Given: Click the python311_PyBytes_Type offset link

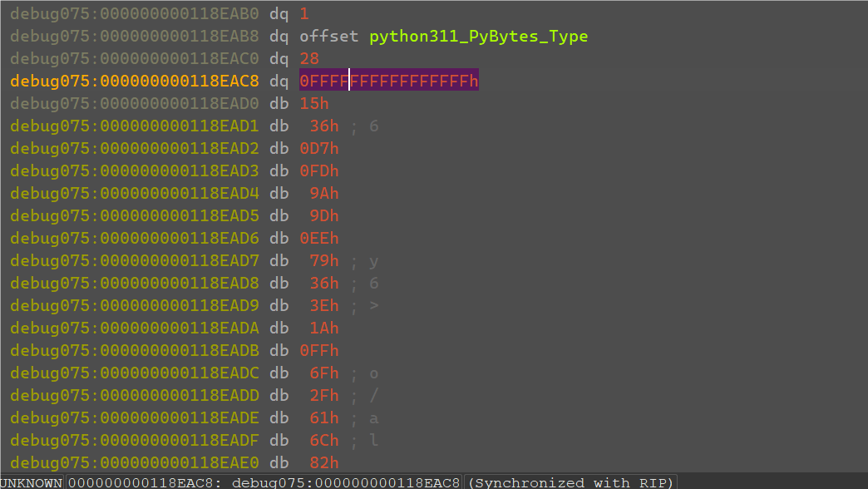Looking at the screenshot, I should [478, 37].
